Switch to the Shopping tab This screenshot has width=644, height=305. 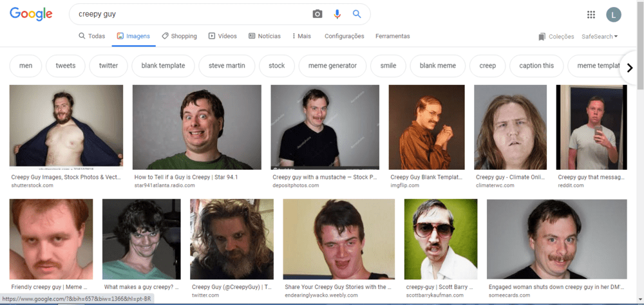179,36
